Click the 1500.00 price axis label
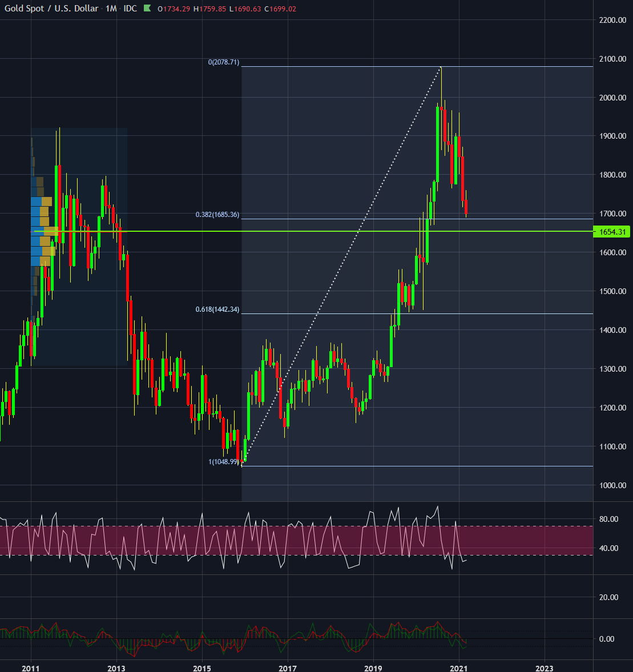 pyautogui.click(x=612, y=291)
